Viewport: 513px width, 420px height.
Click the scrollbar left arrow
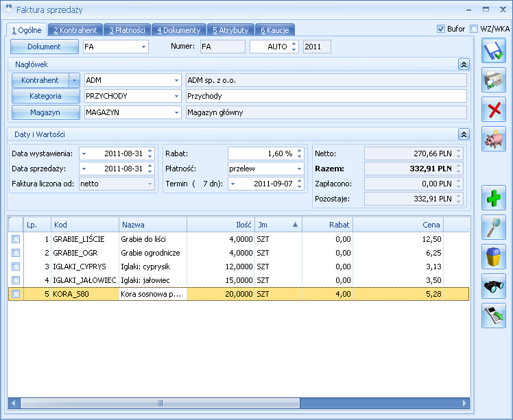(x=14, y=403)
